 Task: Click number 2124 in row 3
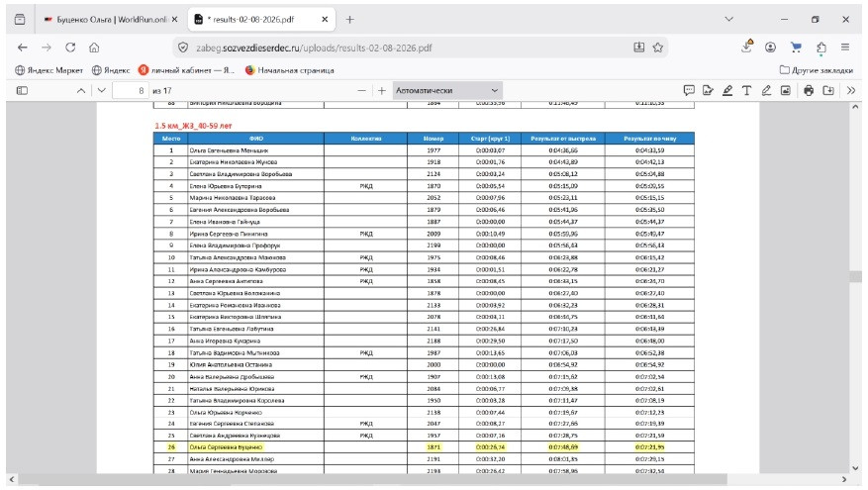(x=434, y=174)
